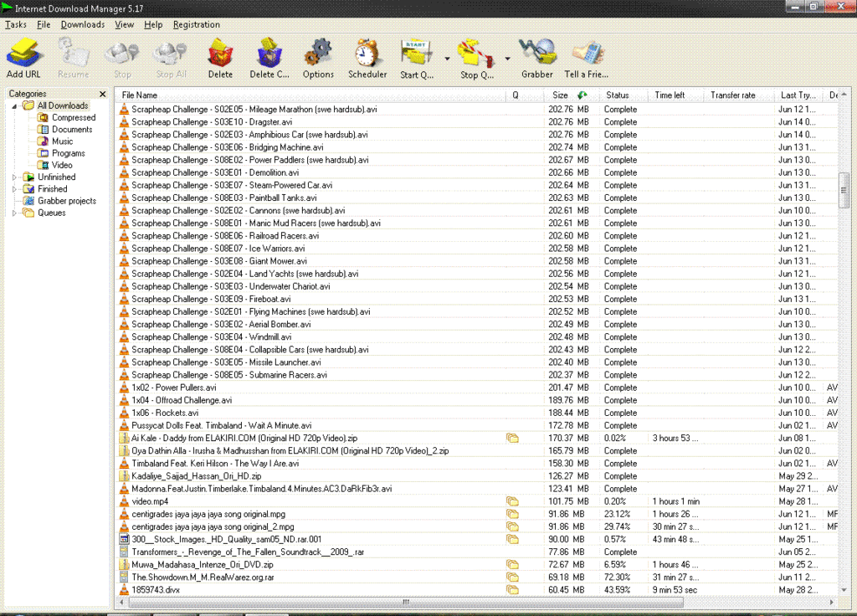Image resolution: width=857 pixels, height=616 pixels.
Task: Click the horizontal scrollbar right arrow
Action: [832, 602]
